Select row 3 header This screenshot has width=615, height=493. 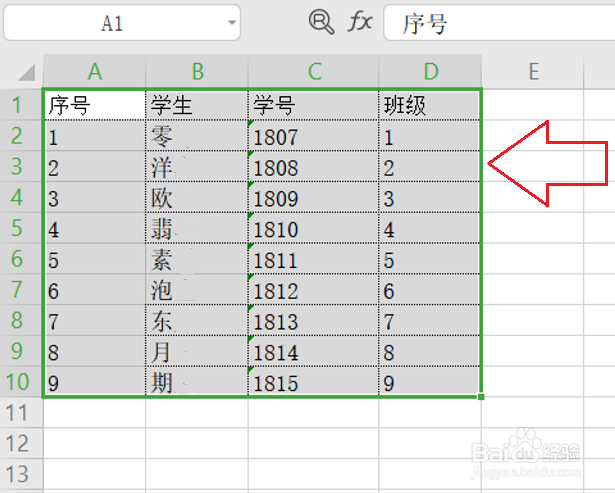[x=21, y=166]
